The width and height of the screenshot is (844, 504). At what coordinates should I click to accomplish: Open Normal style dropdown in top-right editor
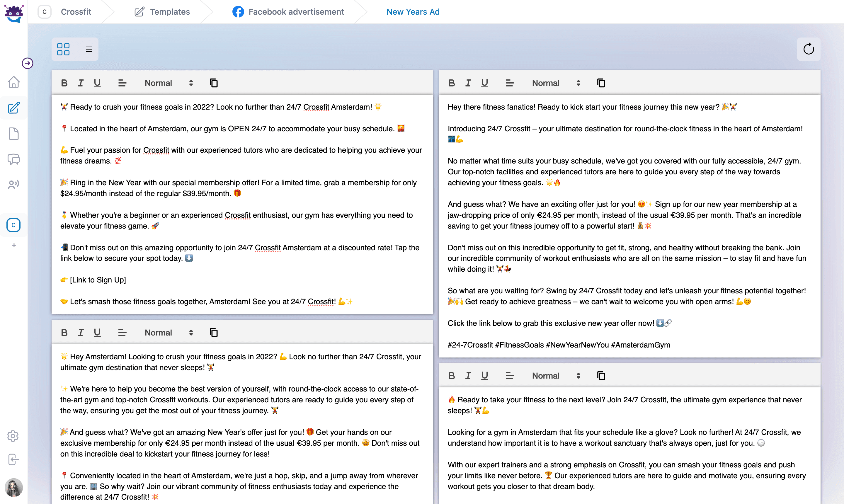[x=556, y=83]
